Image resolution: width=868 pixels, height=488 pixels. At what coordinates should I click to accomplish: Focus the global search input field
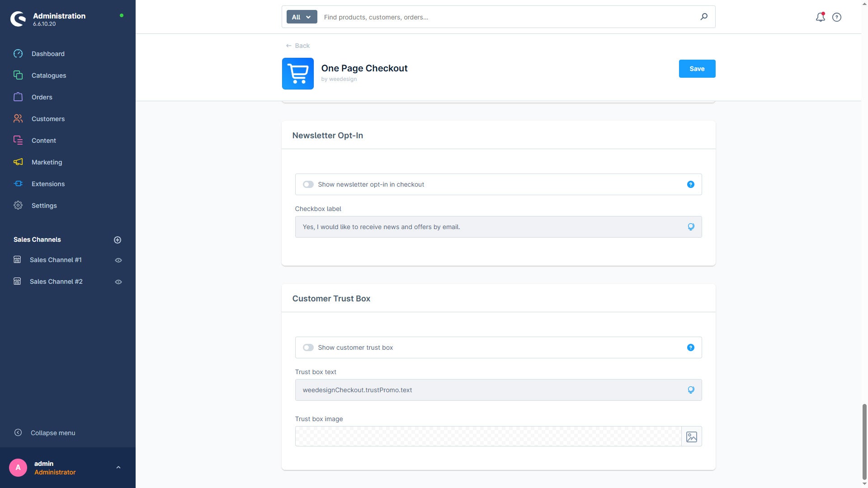pyautogui.click(x=509, y=17)
